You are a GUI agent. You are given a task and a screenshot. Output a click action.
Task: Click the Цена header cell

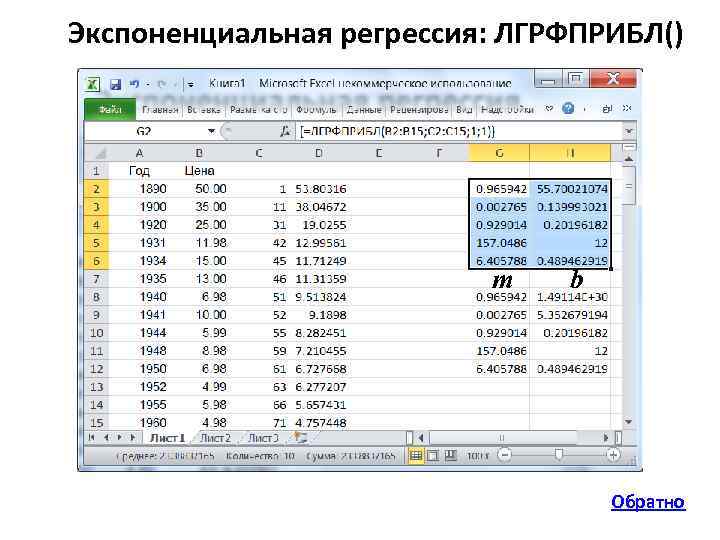(x=199, y=171)
